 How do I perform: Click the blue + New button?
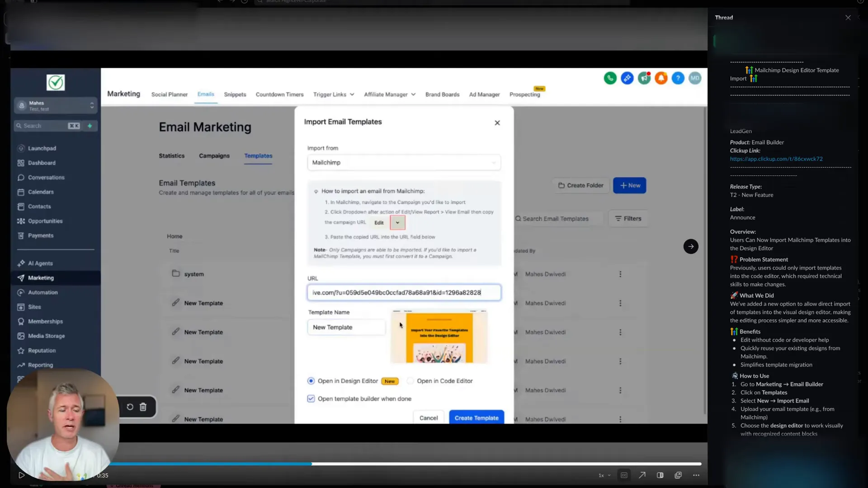(630, 185)
